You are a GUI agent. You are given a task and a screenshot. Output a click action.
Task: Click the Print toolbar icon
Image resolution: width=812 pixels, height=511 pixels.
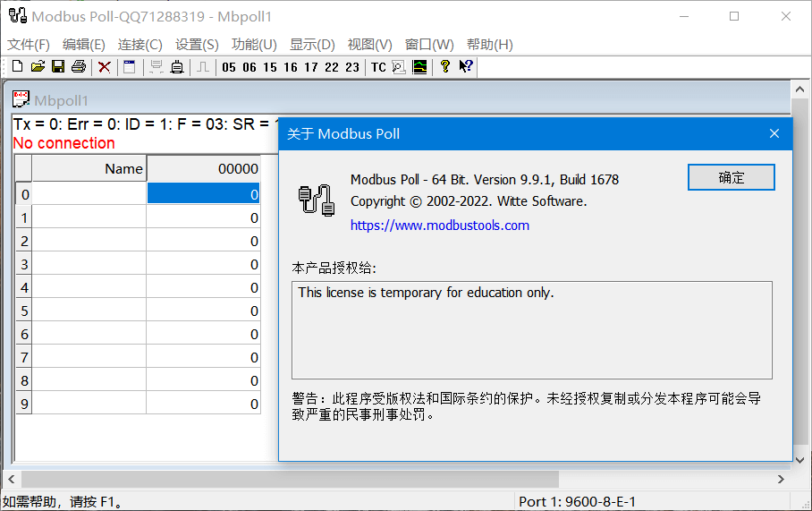tap(79, 67)
